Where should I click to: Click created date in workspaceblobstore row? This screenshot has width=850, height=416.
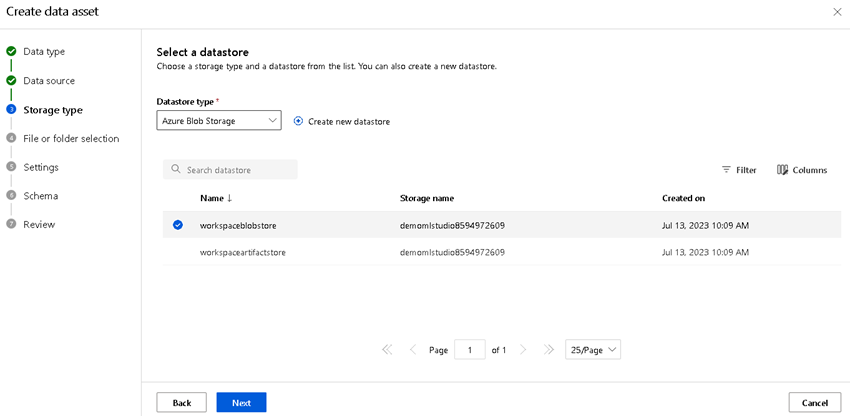coord(706,226)
